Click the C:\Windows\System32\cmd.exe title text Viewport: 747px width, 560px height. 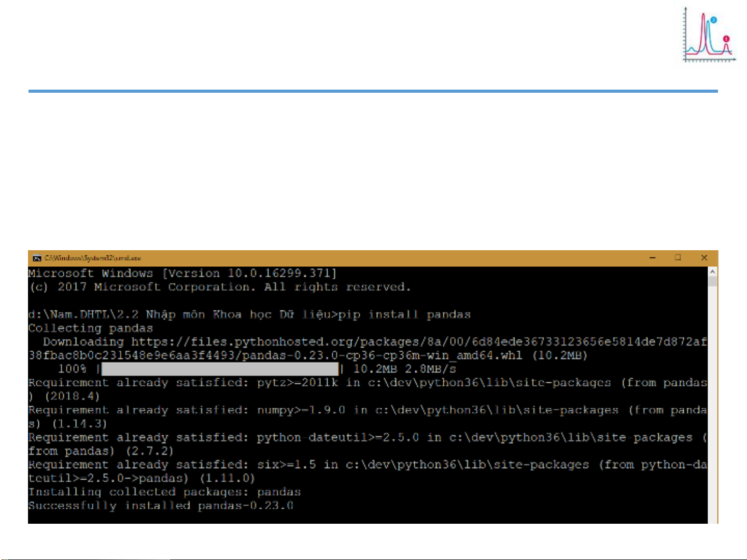93,258
